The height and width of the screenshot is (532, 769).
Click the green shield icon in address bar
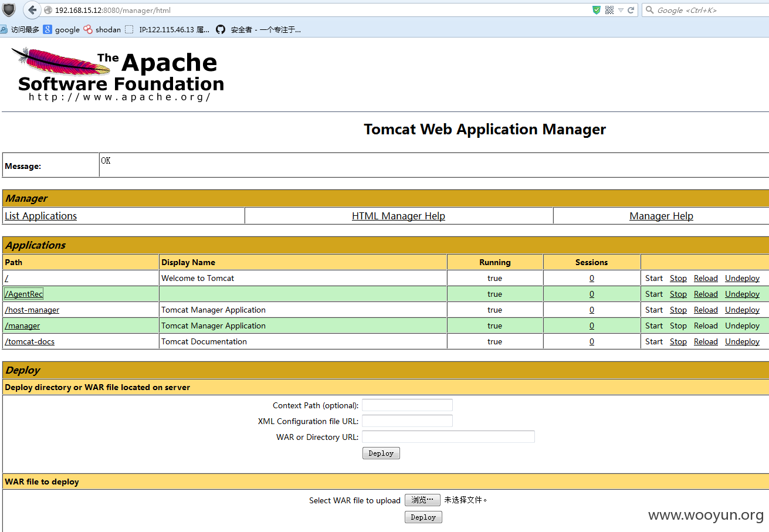pyautogui.click(x=597, y=10)
